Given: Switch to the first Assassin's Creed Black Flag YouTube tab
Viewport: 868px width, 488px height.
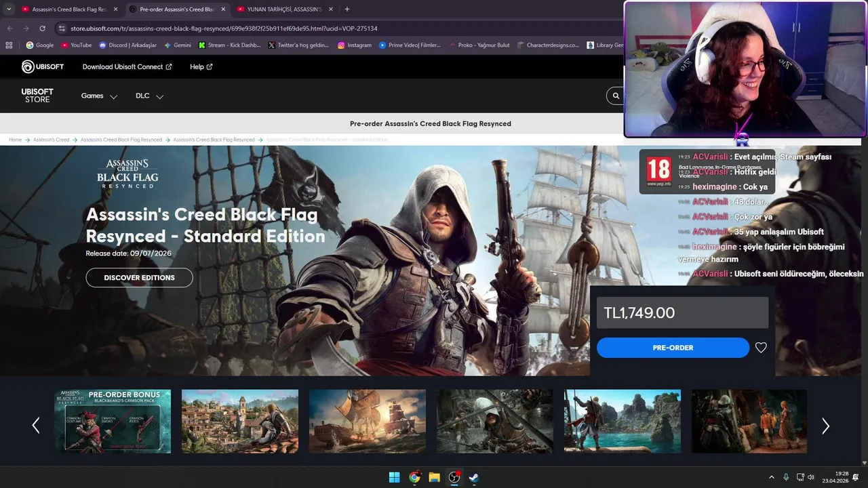Looking at the screenshot, I should [x=70, y=9].
